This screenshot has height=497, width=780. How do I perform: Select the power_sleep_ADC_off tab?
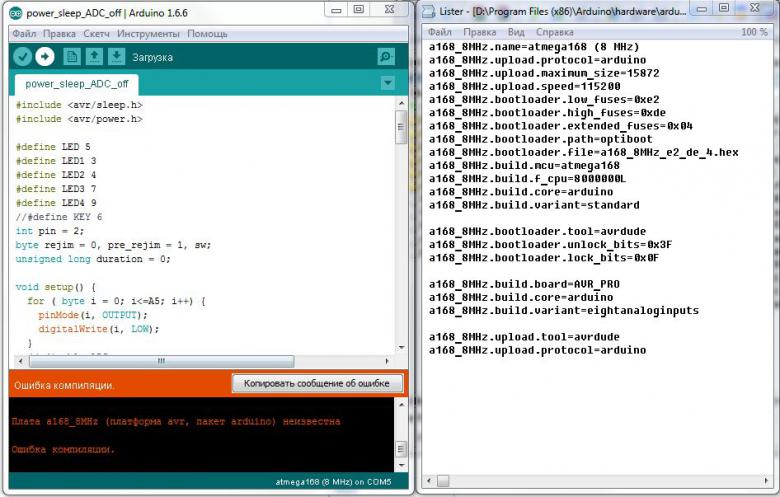(x=77, y=84)
